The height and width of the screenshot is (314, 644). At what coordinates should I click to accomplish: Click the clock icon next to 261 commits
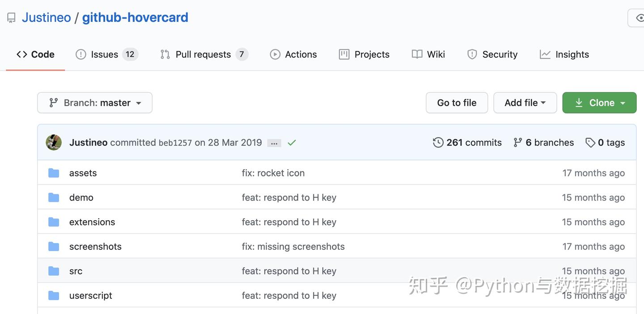437,142
